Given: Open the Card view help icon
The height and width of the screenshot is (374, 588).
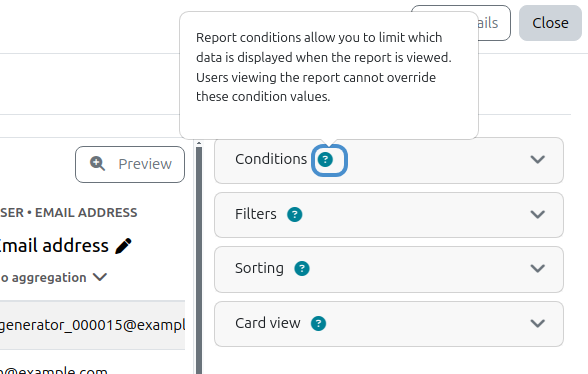Looking at the screenshot, I should (x=318, y=323).
